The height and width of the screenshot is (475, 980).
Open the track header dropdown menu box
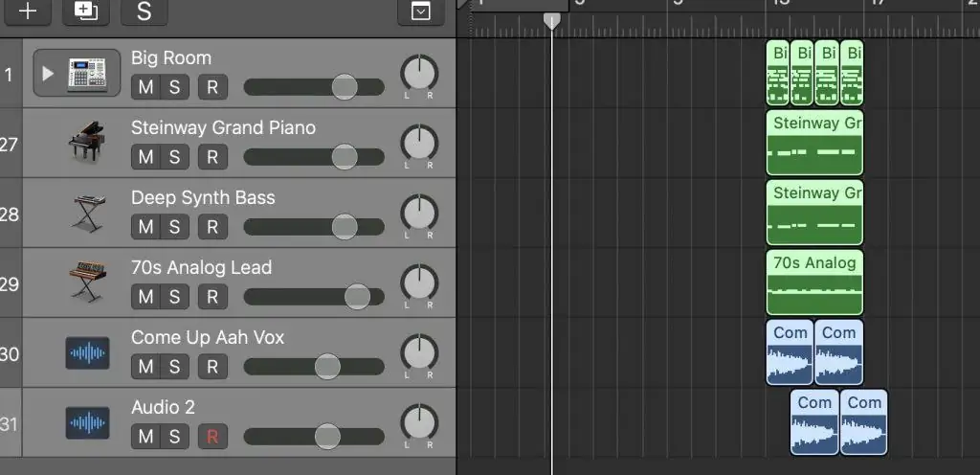pos(421,11)
